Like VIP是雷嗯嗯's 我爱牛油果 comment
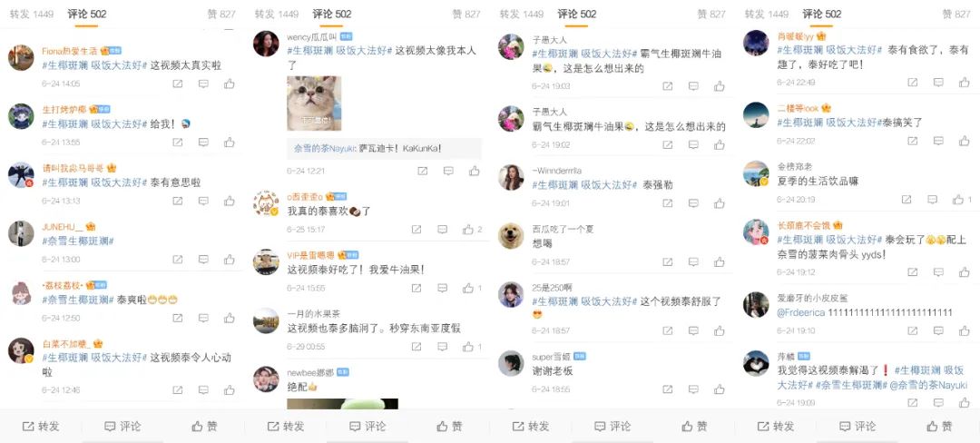980x443 pixels. [472, 288]
